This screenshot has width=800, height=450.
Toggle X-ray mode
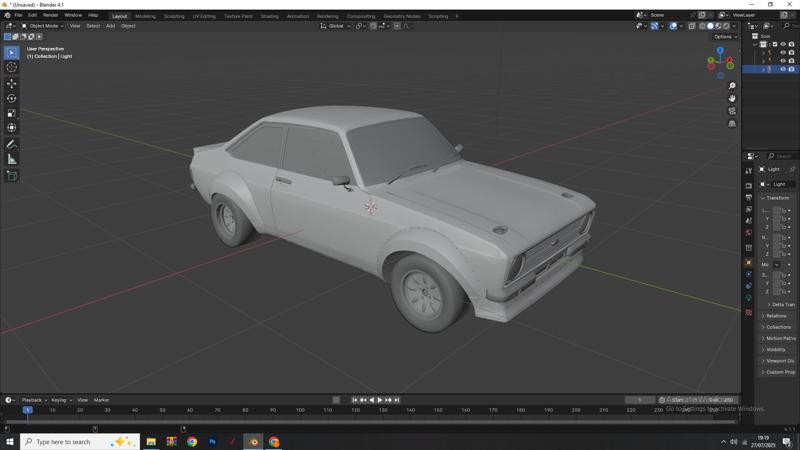[x=692, y=26]
